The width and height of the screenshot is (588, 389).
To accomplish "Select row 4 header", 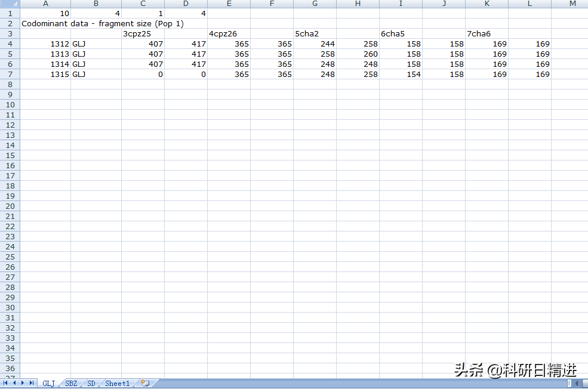I will click(x=10, y=44).
